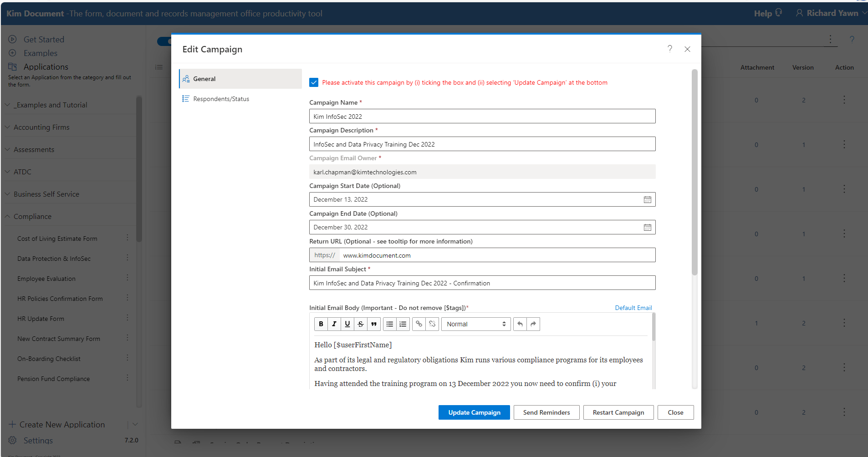Click the Initial Email Subject field

pos(482,283)
